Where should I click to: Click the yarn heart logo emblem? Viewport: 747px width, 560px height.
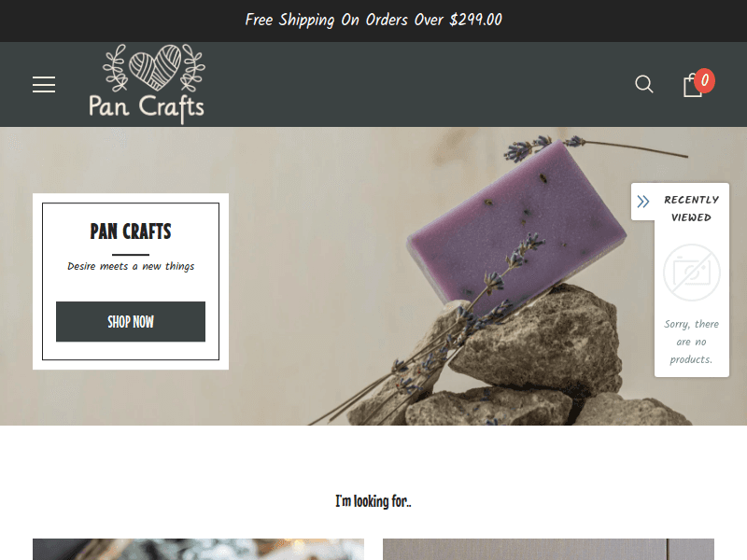(x=155, y=67)
